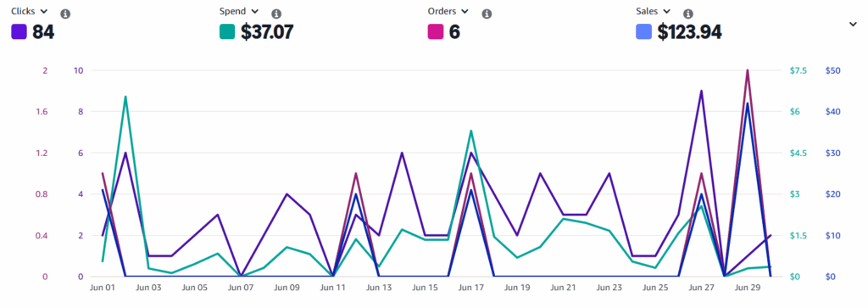Viewport: 868px width, 308px height.
Task: Click the Clicks total value 84
Action: [43, 32]
